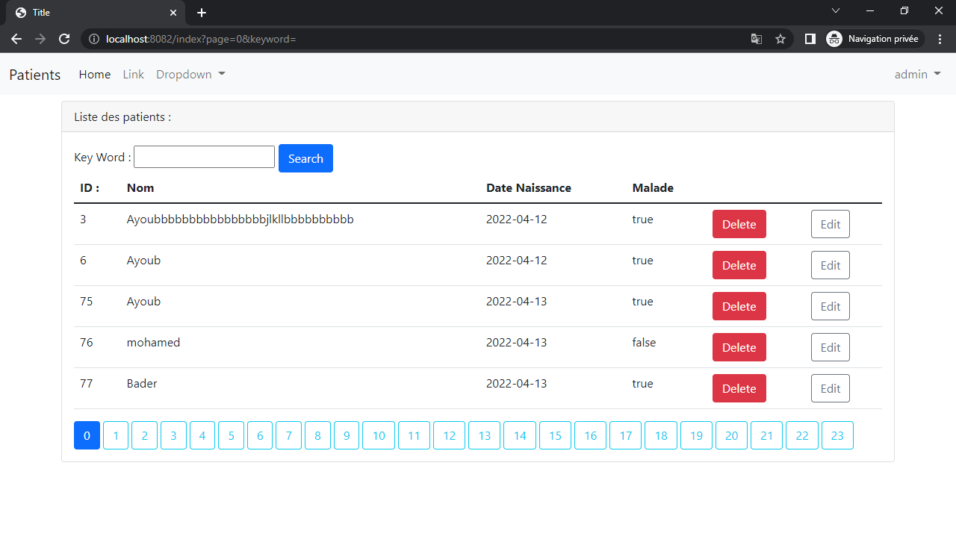Jump to page 14 in pagination
This screenshot has width=956, height=560.
(x=520, y=435)
